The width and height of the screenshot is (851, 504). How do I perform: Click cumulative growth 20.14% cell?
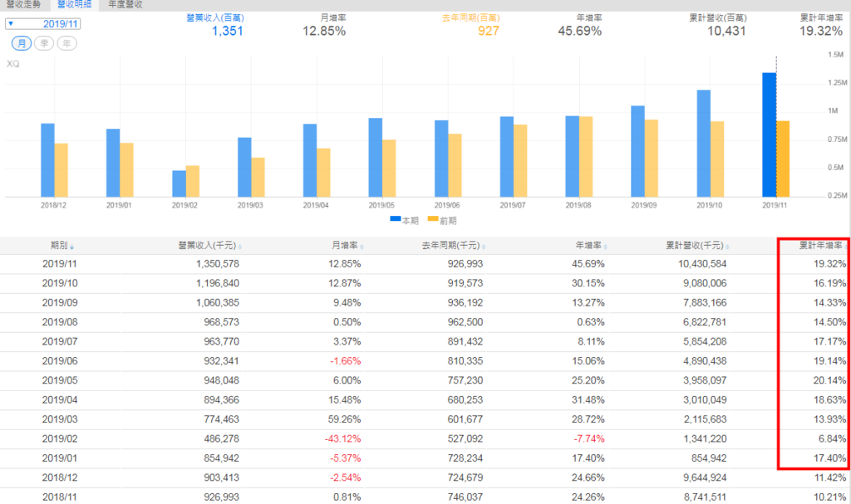click(x=829, y=381)
